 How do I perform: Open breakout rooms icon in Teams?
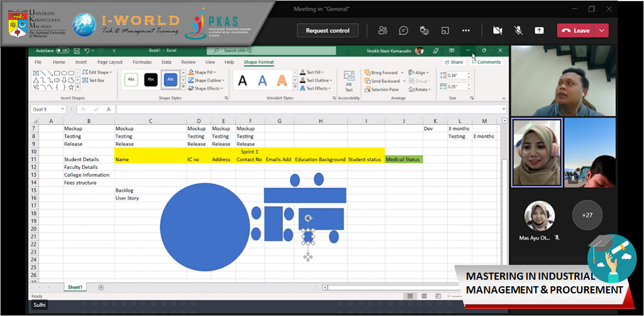445,30
